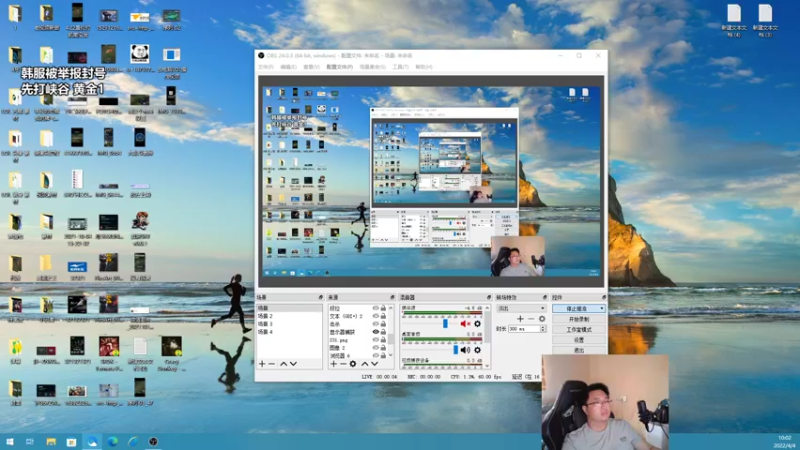Open the 编辑(E) menu
Image resolution: width=800 pixels, height=450 pixels.
[288, 67]
